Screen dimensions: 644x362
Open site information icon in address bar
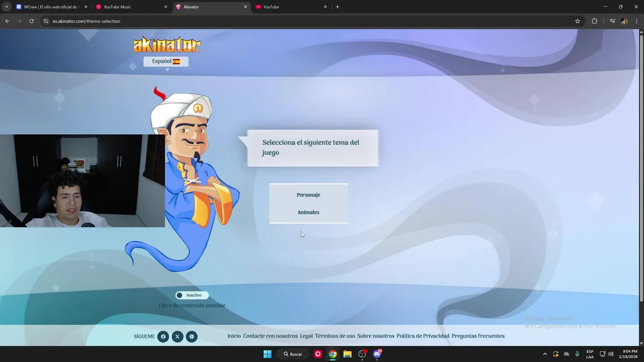point(46,21)
